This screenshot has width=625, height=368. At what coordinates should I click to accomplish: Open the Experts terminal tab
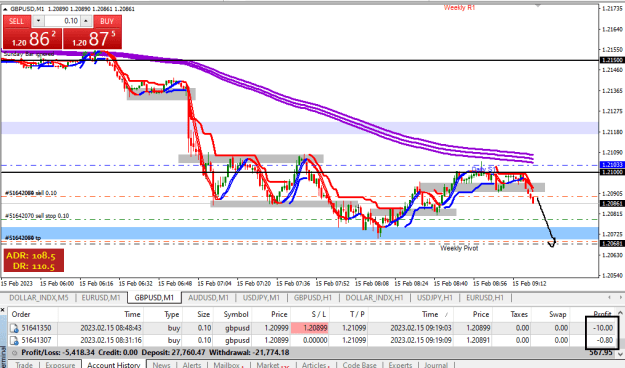(400, 364)
